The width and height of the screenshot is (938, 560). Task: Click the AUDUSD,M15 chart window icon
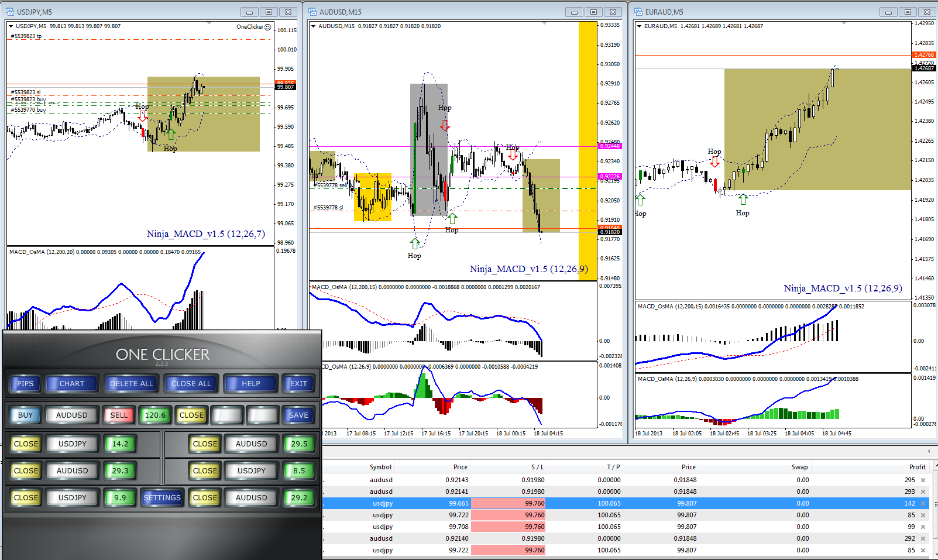[312, 12]
